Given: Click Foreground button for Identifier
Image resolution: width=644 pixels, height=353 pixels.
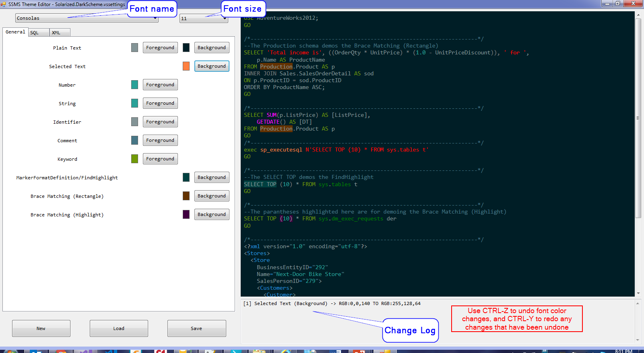Looking at the screenshot, I should coord(160,122).
